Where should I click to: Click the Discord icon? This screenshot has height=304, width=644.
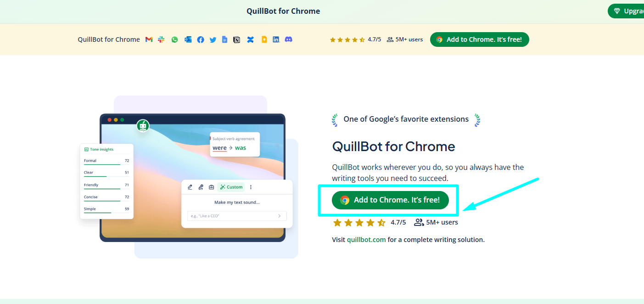(x=288, y=39)
